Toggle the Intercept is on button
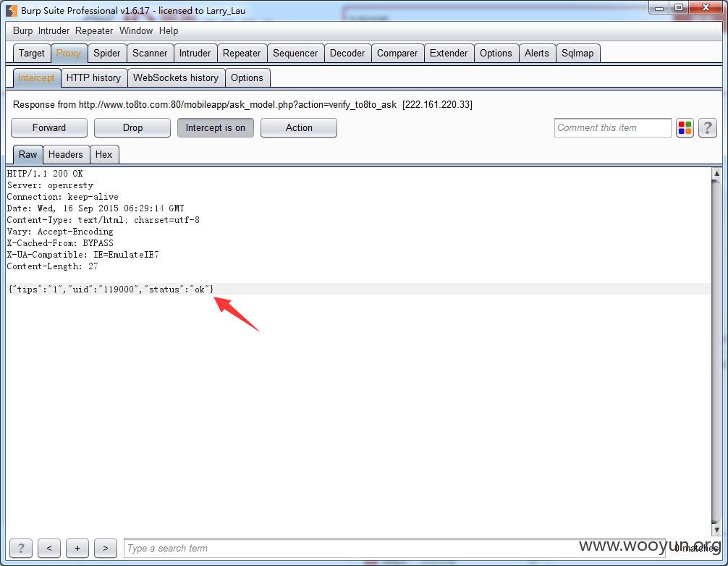Image resolution: width=728 pixels, height=566 pixels. point(216,127)
